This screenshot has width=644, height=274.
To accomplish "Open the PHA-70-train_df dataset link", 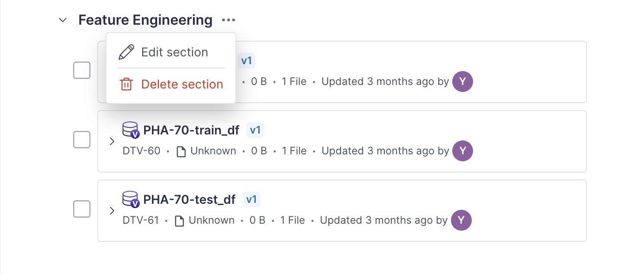I will (x=191, y=130).
